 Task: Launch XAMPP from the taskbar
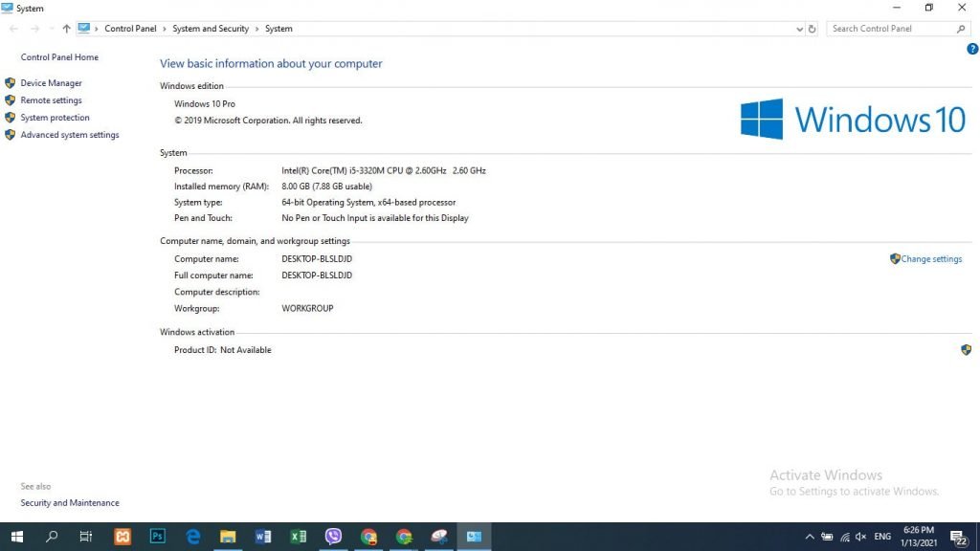(x=122, y=537)
